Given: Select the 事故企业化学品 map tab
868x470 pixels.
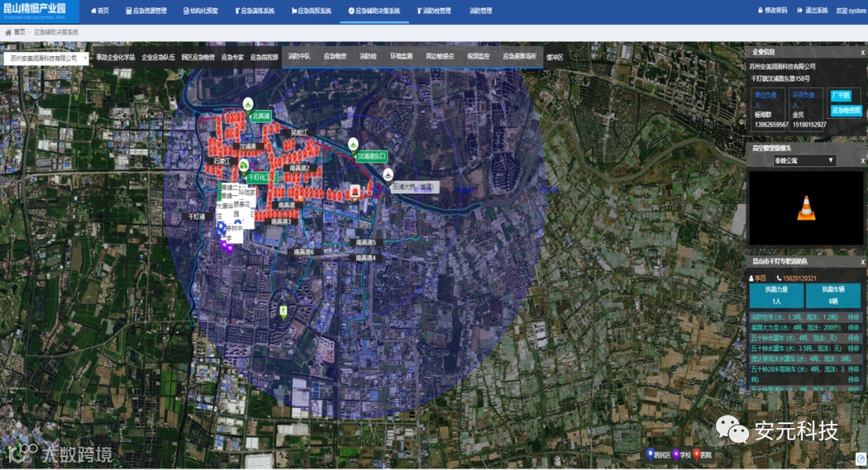Looking at the screenshot, I should 115,57.
